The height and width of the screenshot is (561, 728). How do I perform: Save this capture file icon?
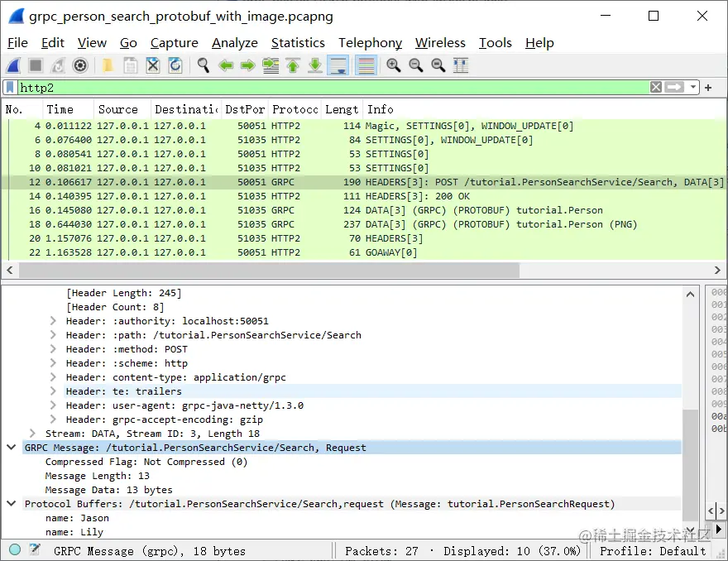pyautogui.click(x=131, y=65)
